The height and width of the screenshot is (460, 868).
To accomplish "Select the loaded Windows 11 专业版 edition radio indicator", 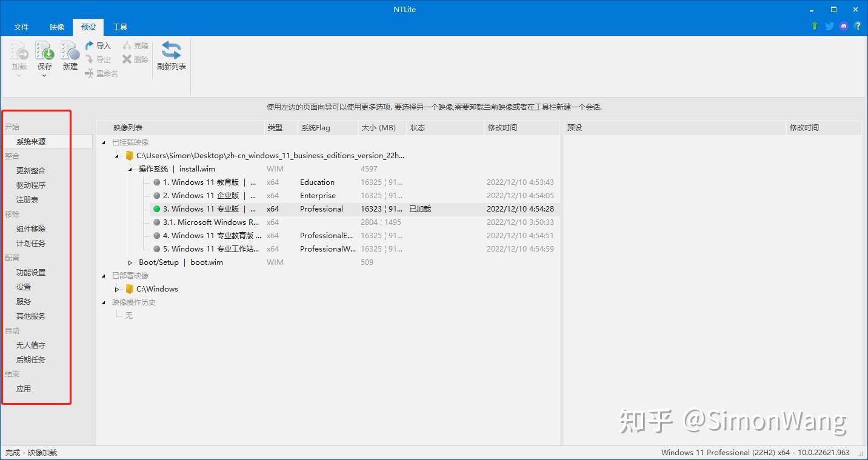I will [156, 208].
